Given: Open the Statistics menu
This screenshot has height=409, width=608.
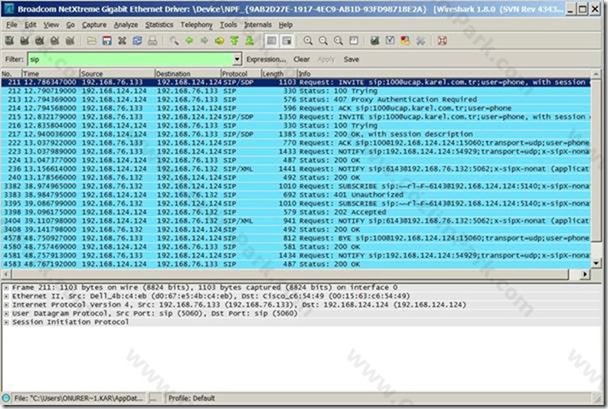Looking at the screenshot, I should click(159, 25).
